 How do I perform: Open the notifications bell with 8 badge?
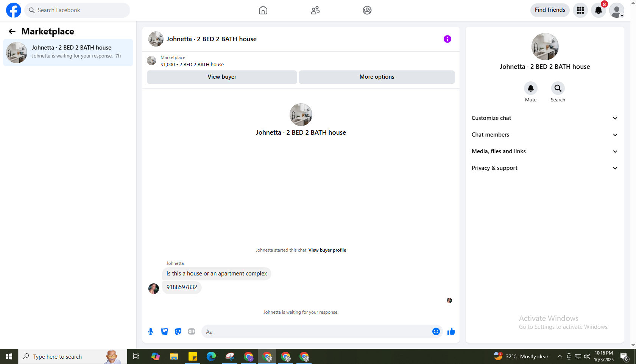pos(599,10)
